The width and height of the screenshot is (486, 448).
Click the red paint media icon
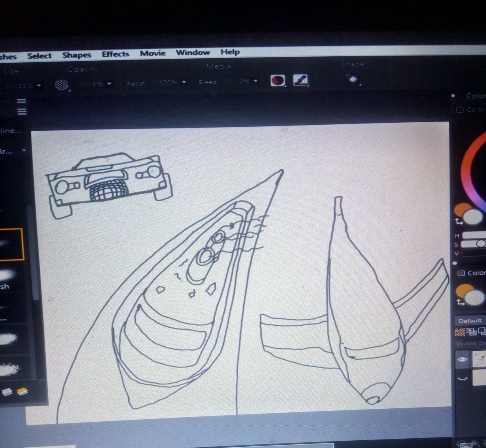pos(277,80)
